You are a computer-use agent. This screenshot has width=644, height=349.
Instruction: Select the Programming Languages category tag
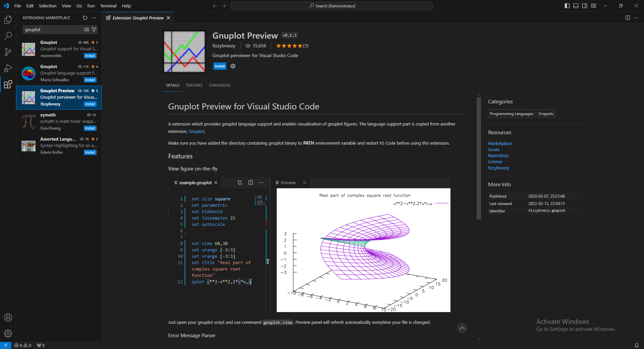511,114
